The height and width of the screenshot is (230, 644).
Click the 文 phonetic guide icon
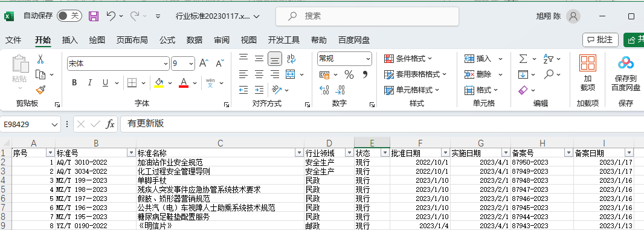point(210,83)
